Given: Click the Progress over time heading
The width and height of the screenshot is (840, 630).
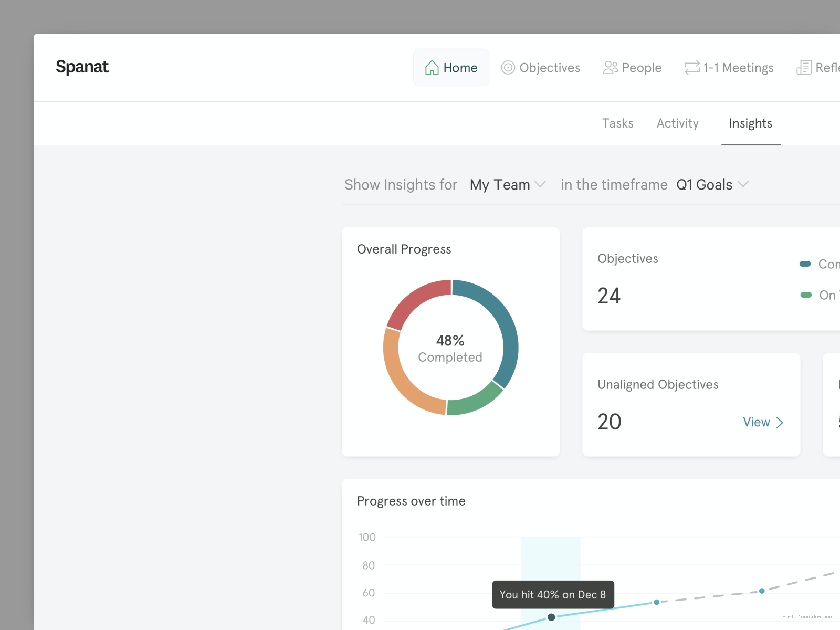Looking at the screenshot, I should (x=411, y=501).
